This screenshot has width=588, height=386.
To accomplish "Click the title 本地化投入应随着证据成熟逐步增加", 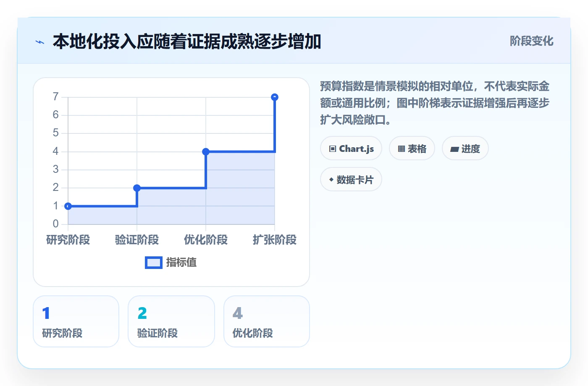I will pyautogui.click(x=187, y=42).
